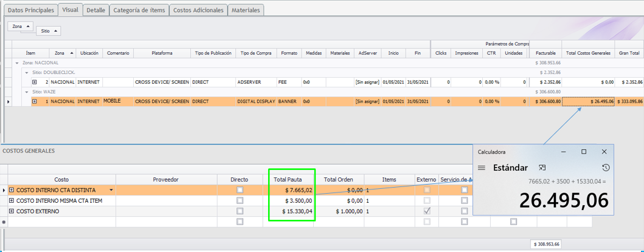Select Total Costos Generales cell $ 26.495,06
Screen dimensions: 644x252
click(588, 101)
